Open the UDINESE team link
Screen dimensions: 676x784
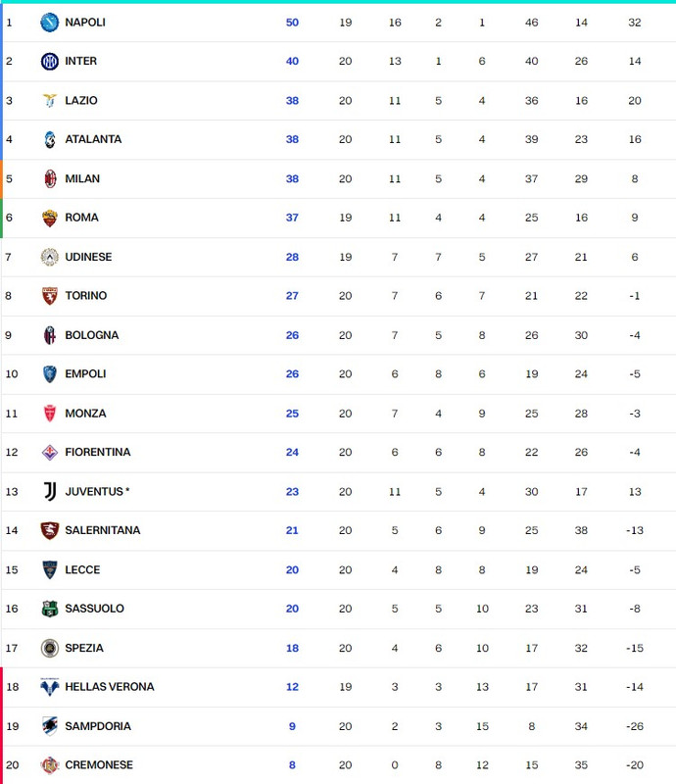pos(88,257)
